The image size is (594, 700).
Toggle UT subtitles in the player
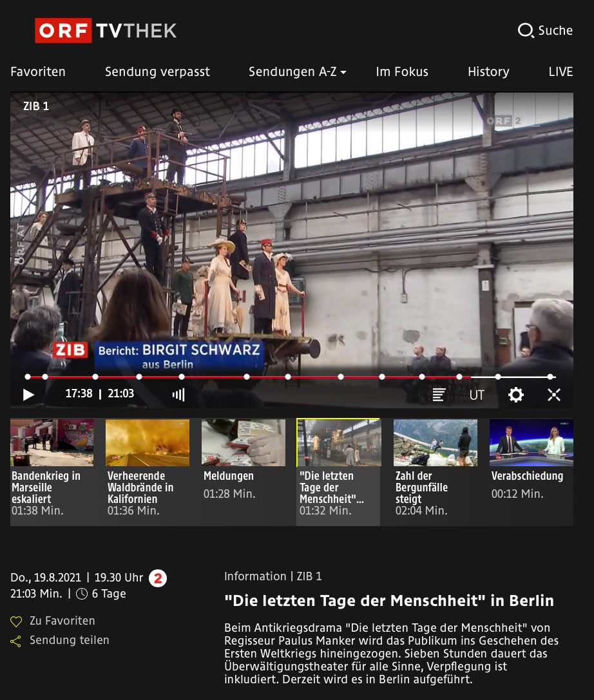point(477,395)
